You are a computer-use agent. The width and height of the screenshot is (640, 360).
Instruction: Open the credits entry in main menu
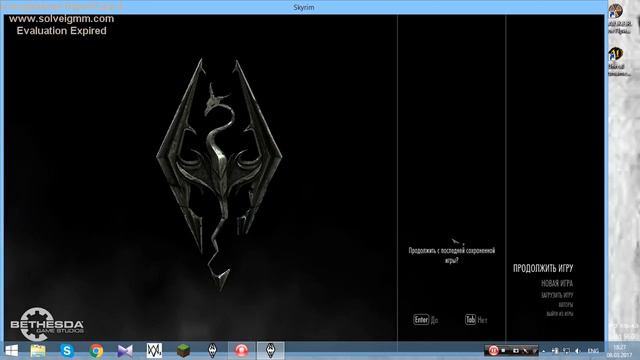[566, 304]
